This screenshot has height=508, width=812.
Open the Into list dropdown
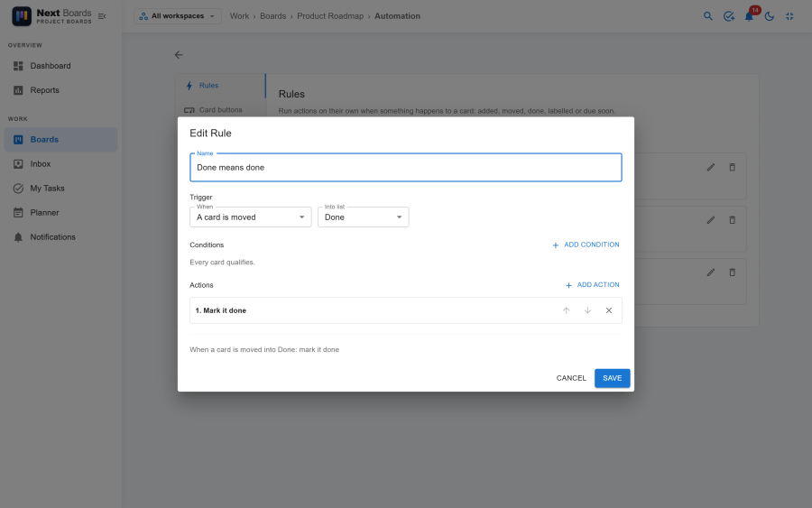pos(363,217)
